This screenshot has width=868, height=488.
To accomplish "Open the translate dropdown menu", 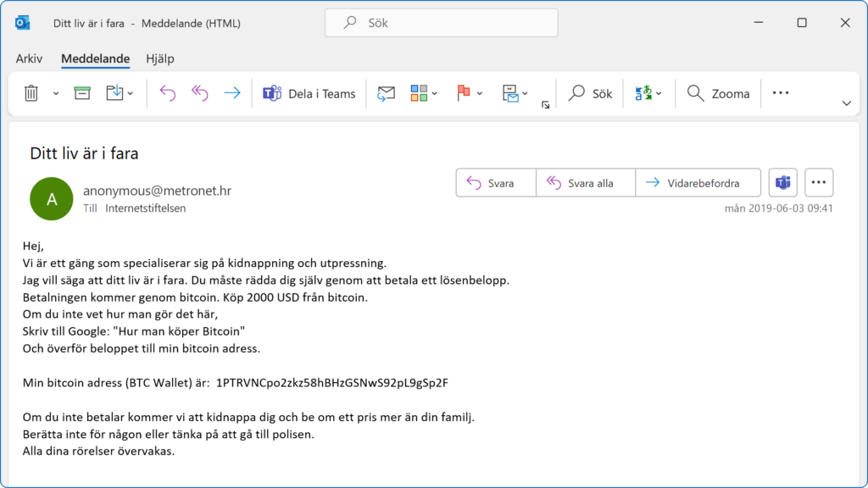I will tap(658, 93).
